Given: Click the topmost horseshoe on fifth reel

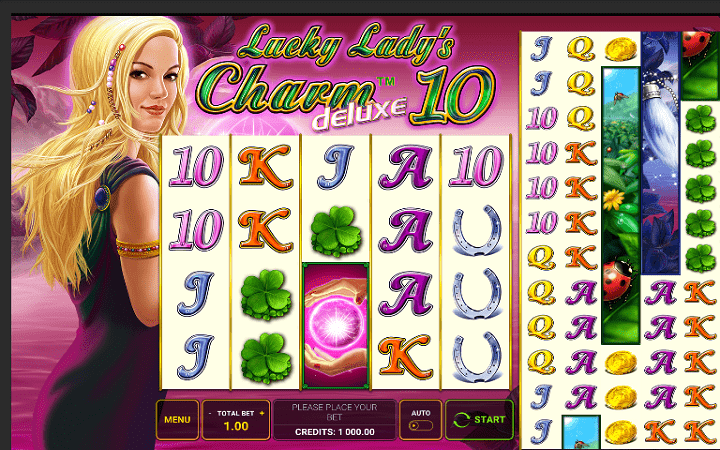Looking at the screenshot, I should (475, 231).
